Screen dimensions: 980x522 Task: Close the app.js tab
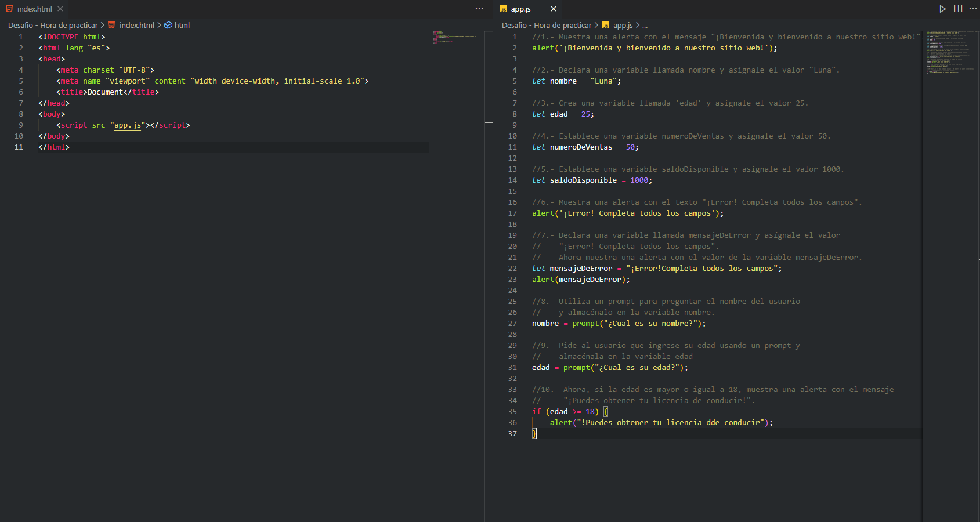click(554, 9)
